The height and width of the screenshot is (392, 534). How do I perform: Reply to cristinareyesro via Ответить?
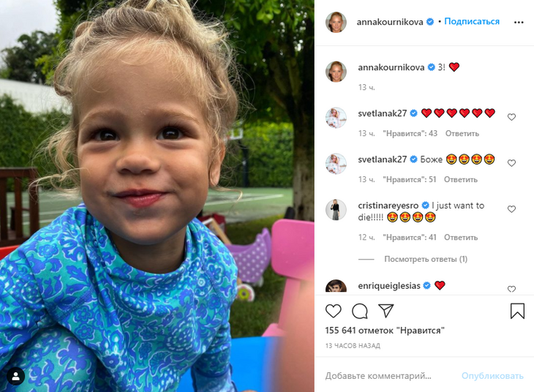pos(461,238)
